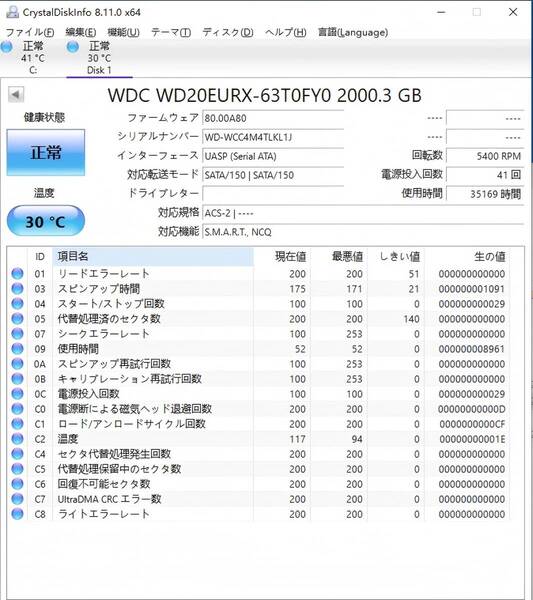Click the 正常 health status button
This screenshot has height=600, width=533.
(x=46, y=153)
